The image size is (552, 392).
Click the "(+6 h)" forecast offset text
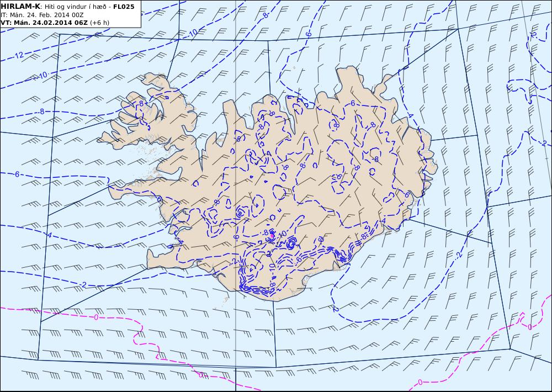[x=99, y=23]
